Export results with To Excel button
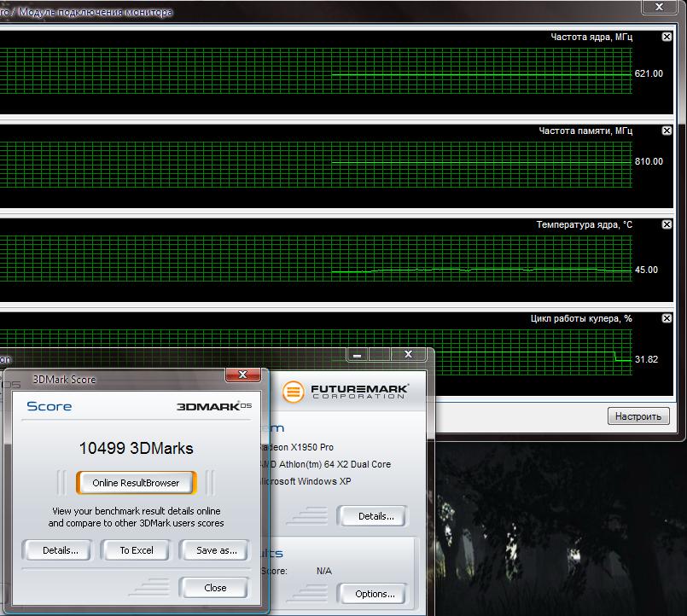Screen dimensions: 687x616 click(137, 550)
